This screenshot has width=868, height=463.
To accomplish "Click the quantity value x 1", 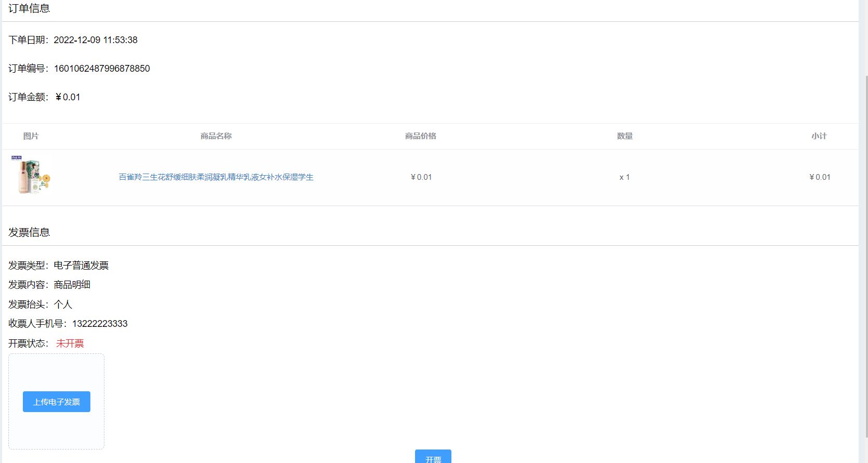I will tap(624, 177).
